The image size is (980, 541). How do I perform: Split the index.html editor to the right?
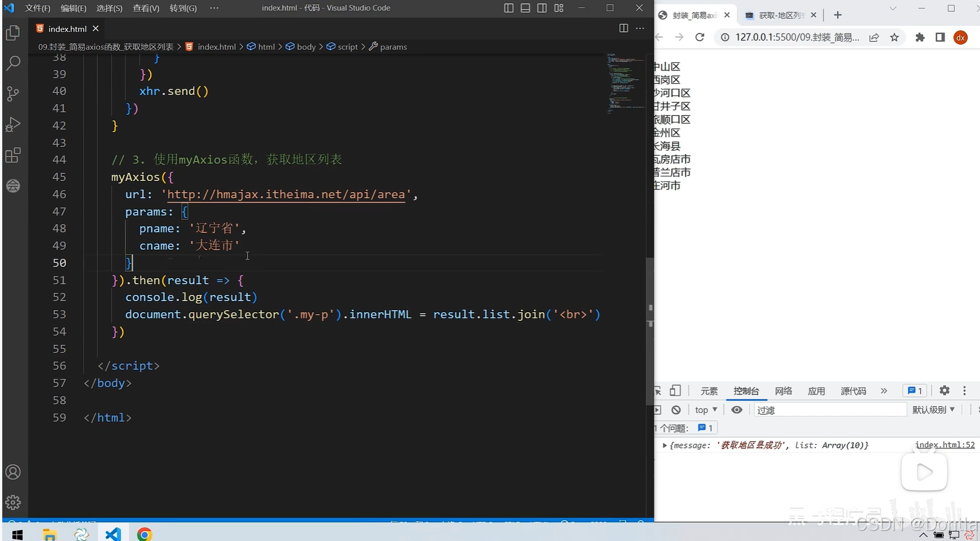click(x=624, y=28)
